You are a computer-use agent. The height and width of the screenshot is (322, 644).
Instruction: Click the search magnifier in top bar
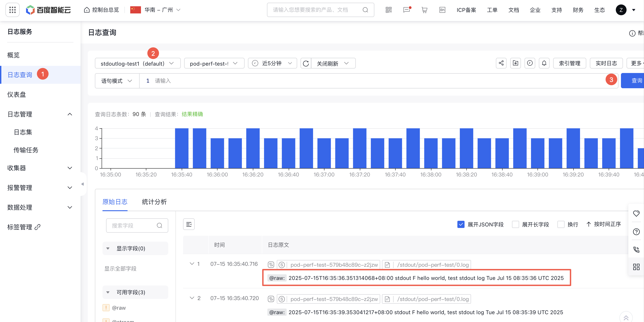point(365,10)
